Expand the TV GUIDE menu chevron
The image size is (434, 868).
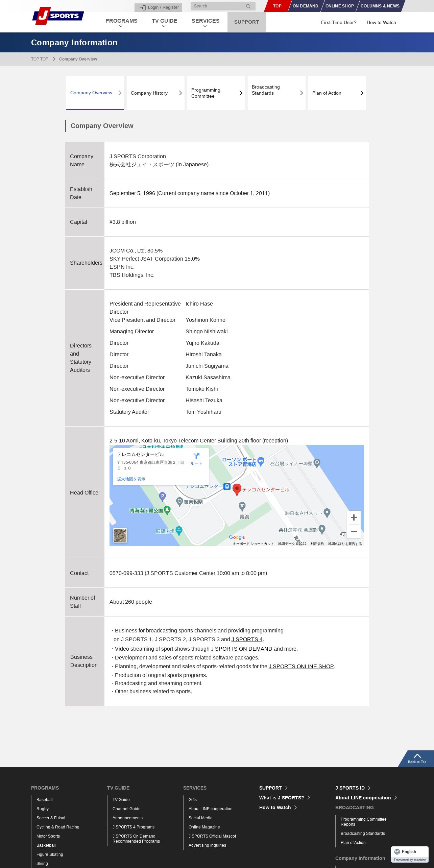[164, 26]
